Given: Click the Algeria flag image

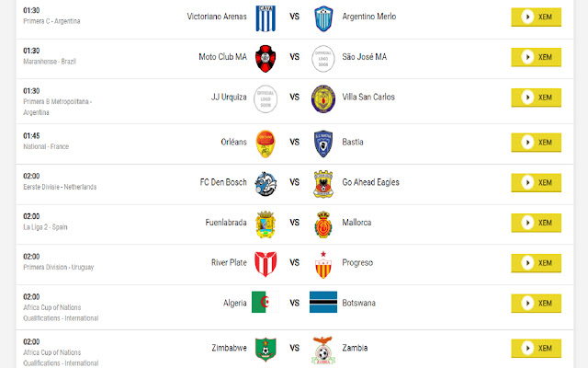Looking at the screenshot, I should 266,302.
